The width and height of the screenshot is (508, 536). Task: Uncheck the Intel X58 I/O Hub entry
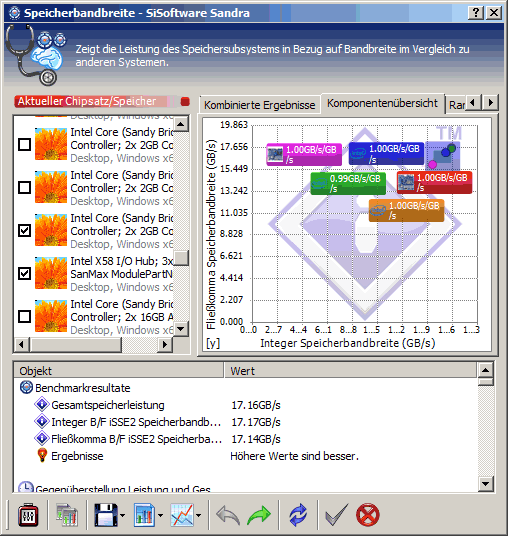pos(24,273)
